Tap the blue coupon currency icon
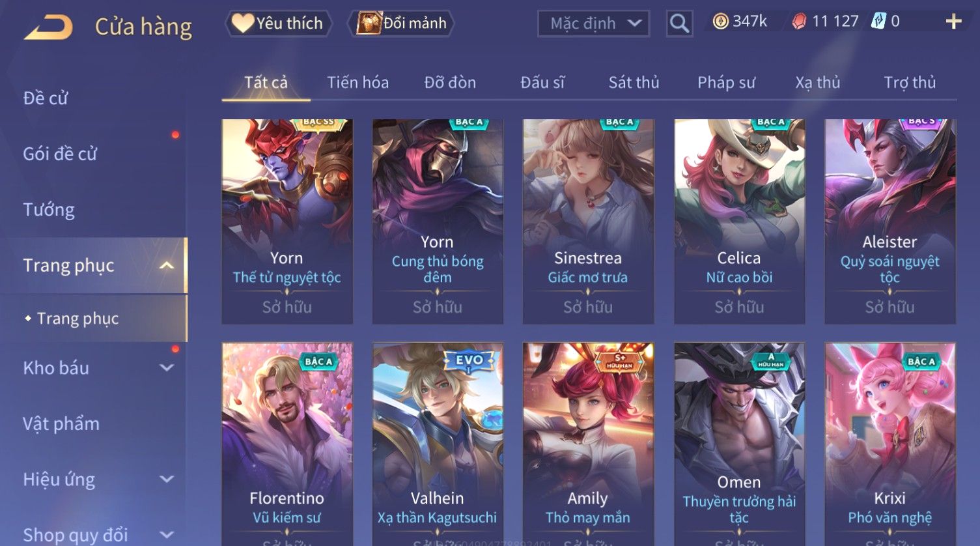 [878, 22]
